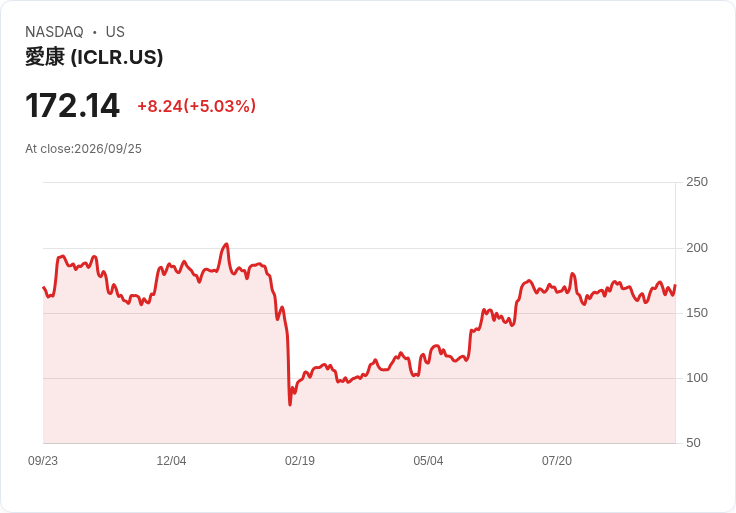736x513 pixels.
Task: Click the rightmost end of the price line
Action: [675, 285]
